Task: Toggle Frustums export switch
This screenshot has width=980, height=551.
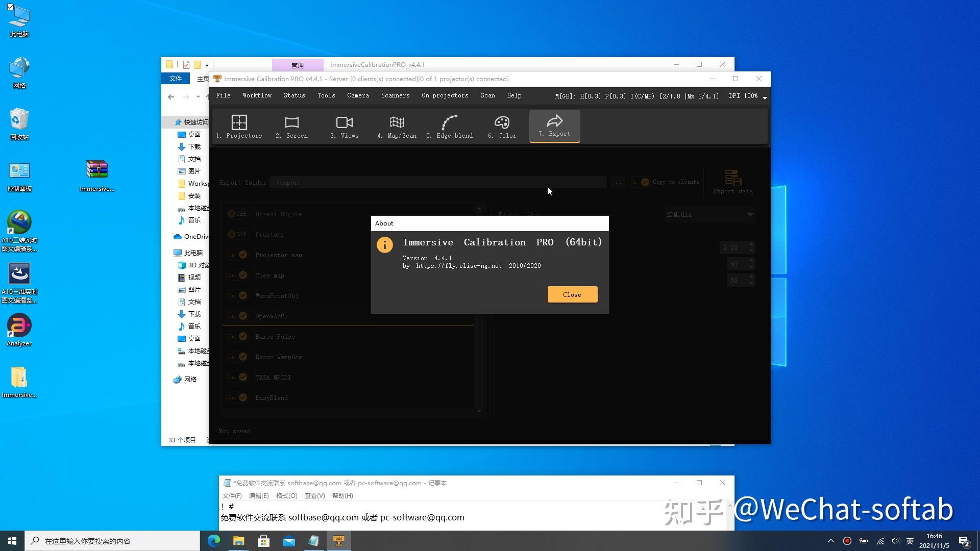Action: 237,235
